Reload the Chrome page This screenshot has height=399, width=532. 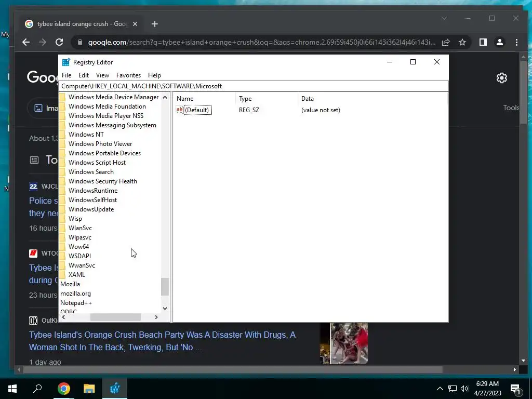[59, 42]
